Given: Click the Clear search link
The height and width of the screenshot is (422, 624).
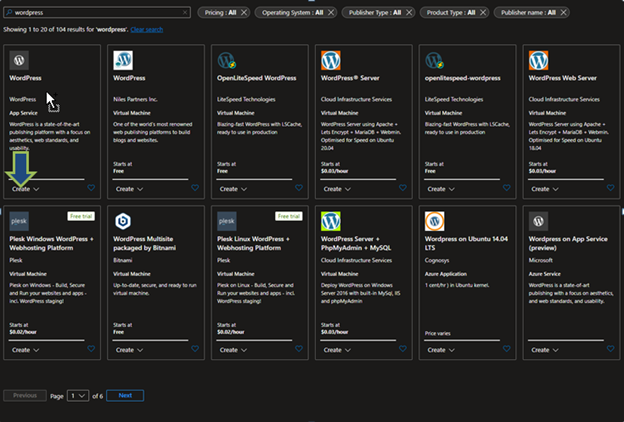Looking at the screenshot, I should click(146, 29).
